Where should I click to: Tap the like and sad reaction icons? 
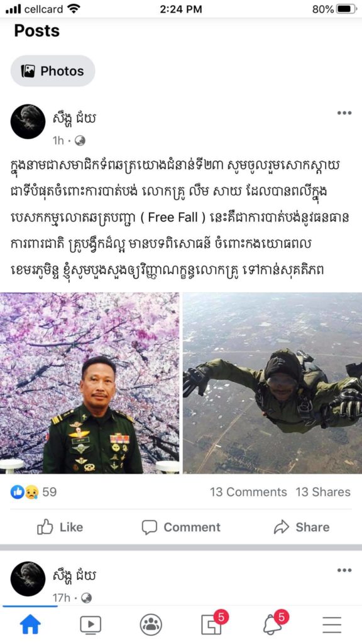tap(25, 492)
